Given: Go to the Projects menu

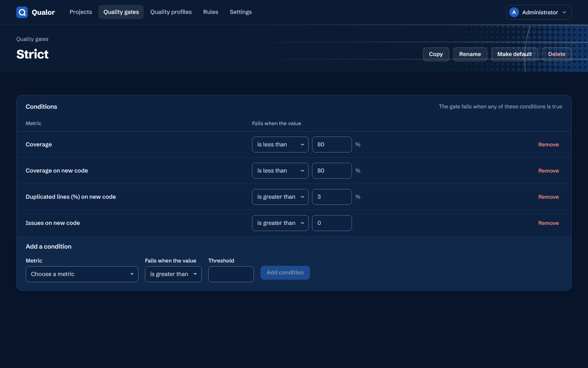Looking at the screenshot, I should (x=80, y=12).
